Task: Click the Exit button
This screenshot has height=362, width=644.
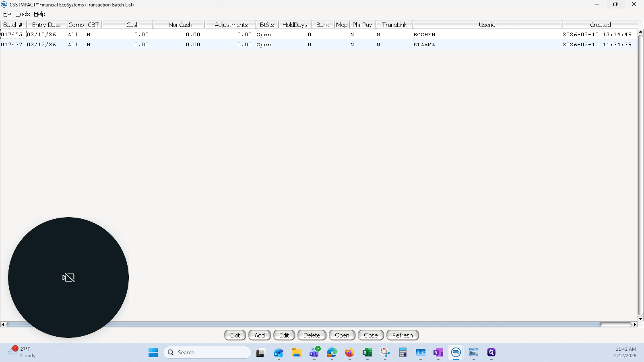Action: click(235, 335)
